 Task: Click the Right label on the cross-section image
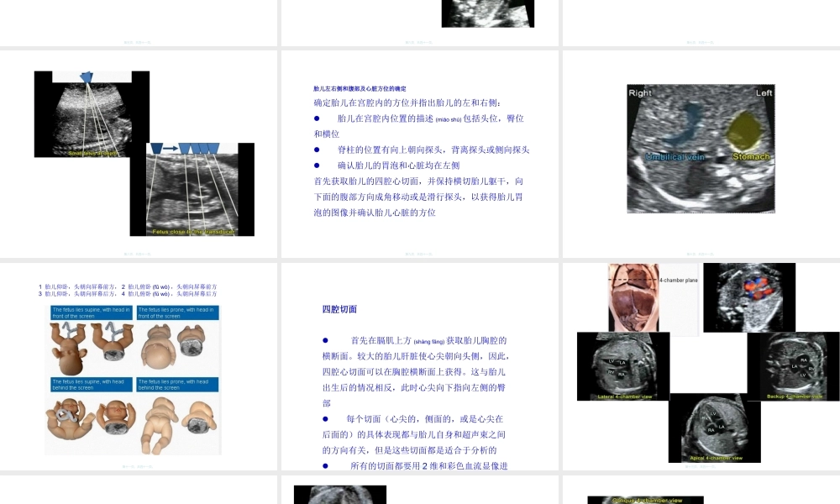(x=639, y=94)
